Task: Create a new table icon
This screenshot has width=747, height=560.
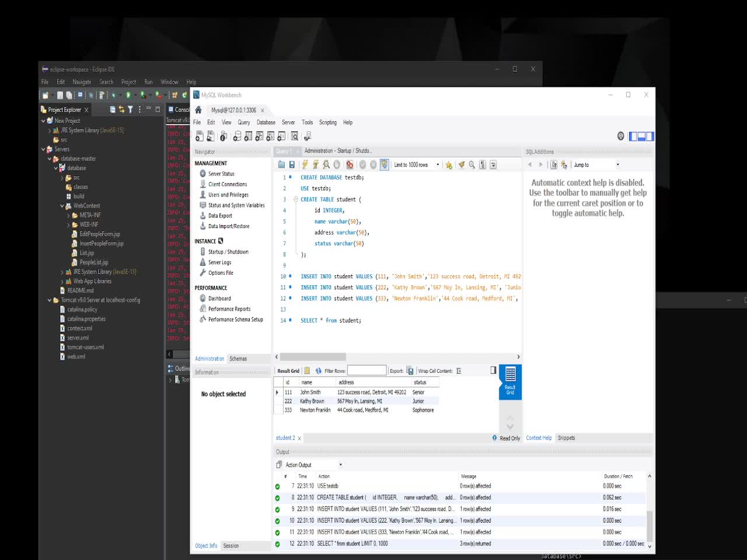Action: pyautogui.click(x=248, y=136)
